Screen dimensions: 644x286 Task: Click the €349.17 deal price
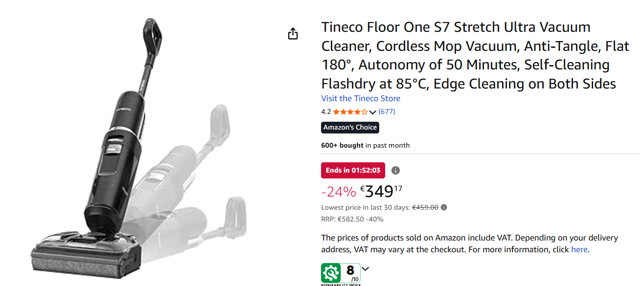tap(381, 191)
